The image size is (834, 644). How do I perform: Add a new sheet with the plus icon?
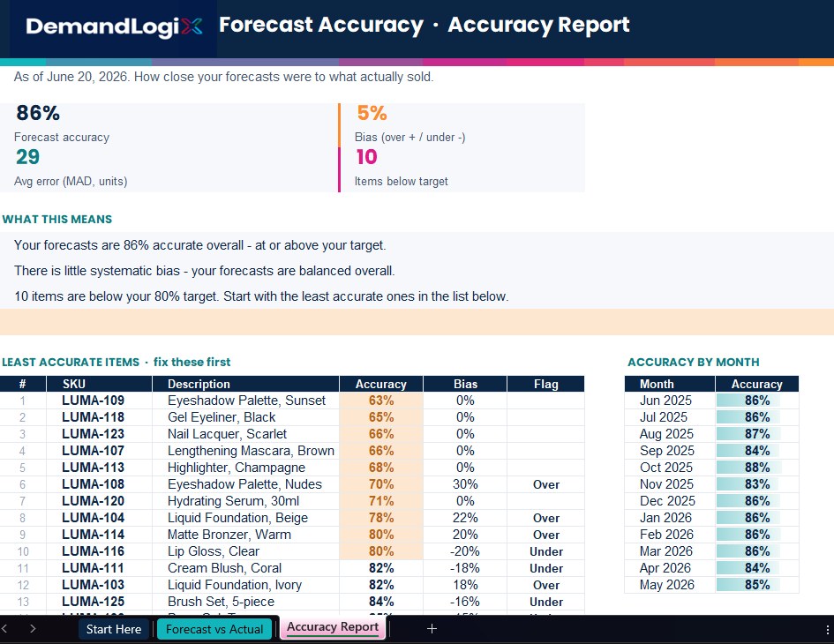pyautogui.click(x=432, y=629)
